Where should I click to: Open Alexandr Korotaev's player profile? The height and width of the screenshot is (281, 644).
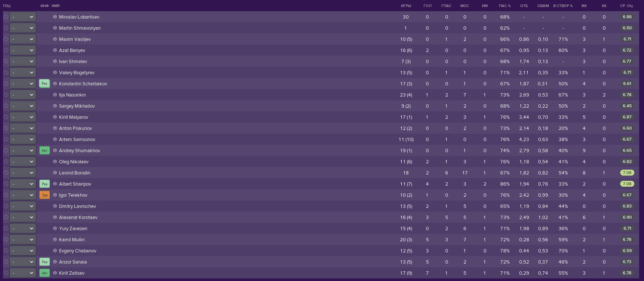click(78, 217)
